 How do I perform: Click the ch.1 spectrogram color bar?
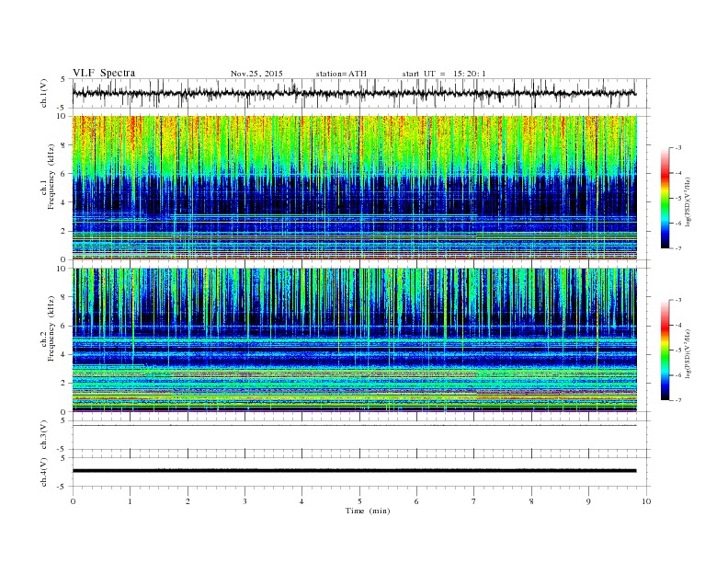[x=665, y=199]
